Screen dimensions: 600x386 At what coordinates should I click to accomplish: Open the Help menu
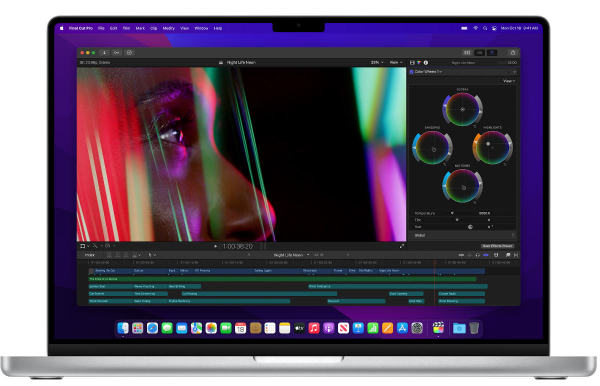coord(218,28)
